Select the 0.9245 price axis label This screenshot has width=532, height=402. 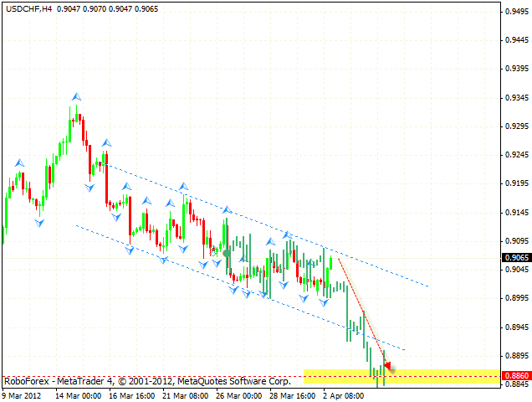515,155
